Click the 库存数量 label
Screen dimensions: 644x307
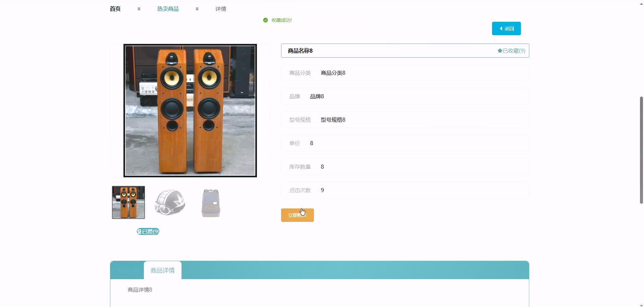[300, 167]
